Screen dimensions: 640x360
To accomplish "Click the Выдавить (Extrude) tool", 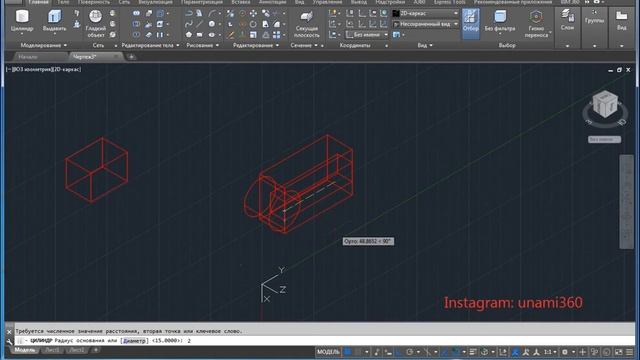I will click(x=54, y=21).
